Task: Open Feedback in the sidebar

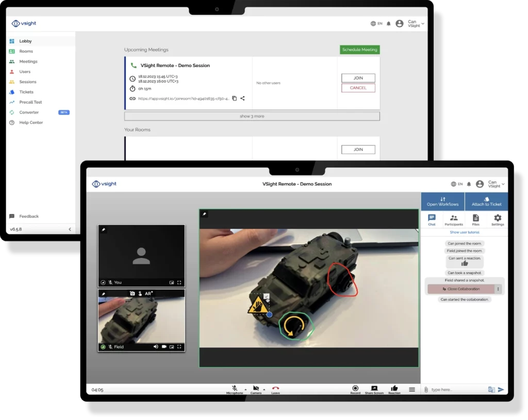Action: pos(29,216)
